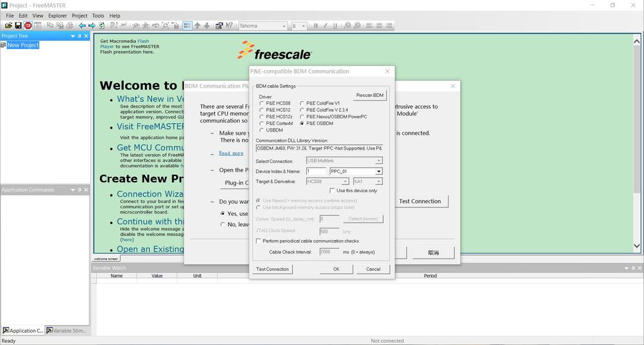The image size is (644, 345).
Task: Open the Project menu
Action: click(79, 15)
